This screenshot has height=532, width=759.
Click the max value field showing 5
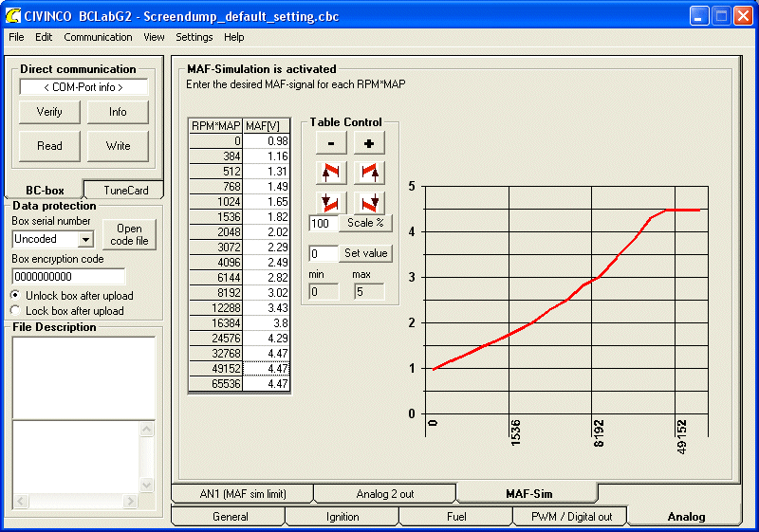(x=369, y=292)
